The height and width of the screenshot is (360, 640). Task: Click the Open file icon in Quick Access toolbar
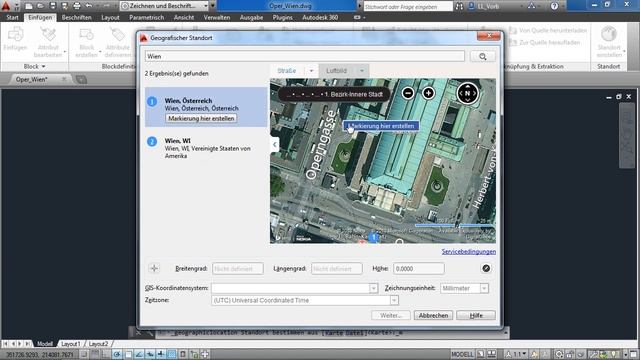point(40,6)
